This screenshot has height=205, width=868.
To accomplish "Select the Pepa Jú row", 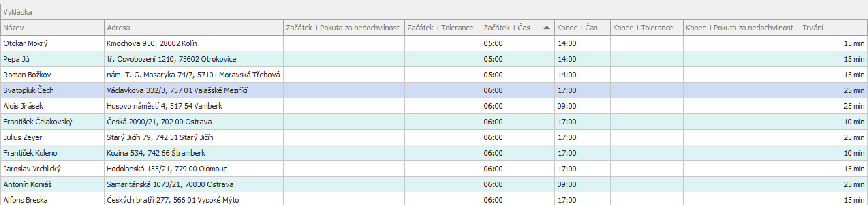I will coord(434,59).
